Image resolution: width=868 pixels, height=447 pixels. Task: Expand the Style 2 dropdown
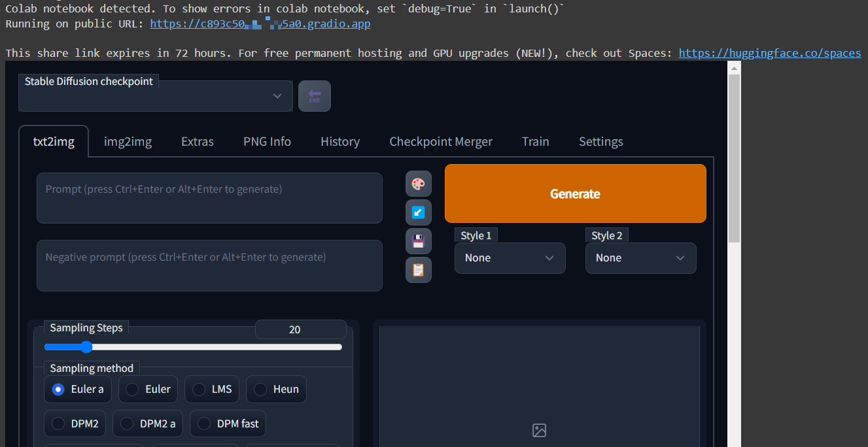click(640, 258)
